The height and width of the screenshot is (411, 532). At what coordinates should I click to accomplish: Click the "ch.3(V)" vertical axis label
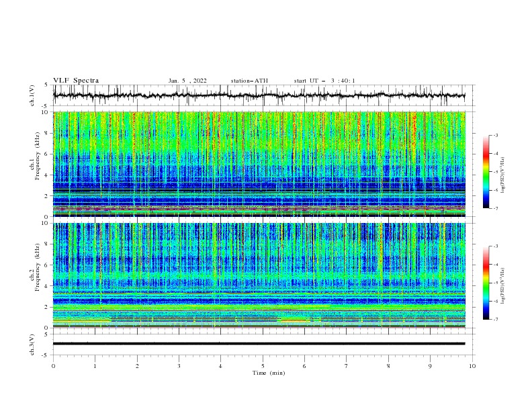coord(32,345)
